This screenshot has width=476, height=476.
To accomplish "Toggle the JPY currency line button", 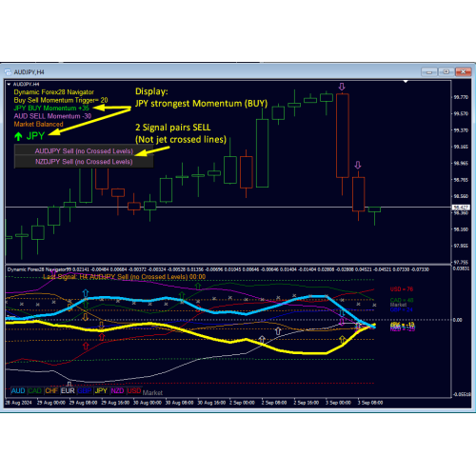I will [x=101, y=390].
